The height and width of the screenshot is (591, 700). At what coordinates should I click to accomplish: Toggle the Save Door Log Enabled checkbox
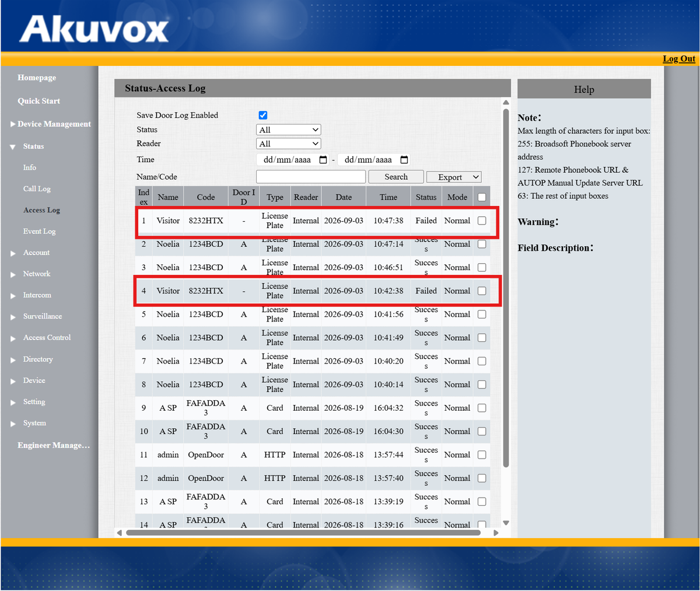263,116
